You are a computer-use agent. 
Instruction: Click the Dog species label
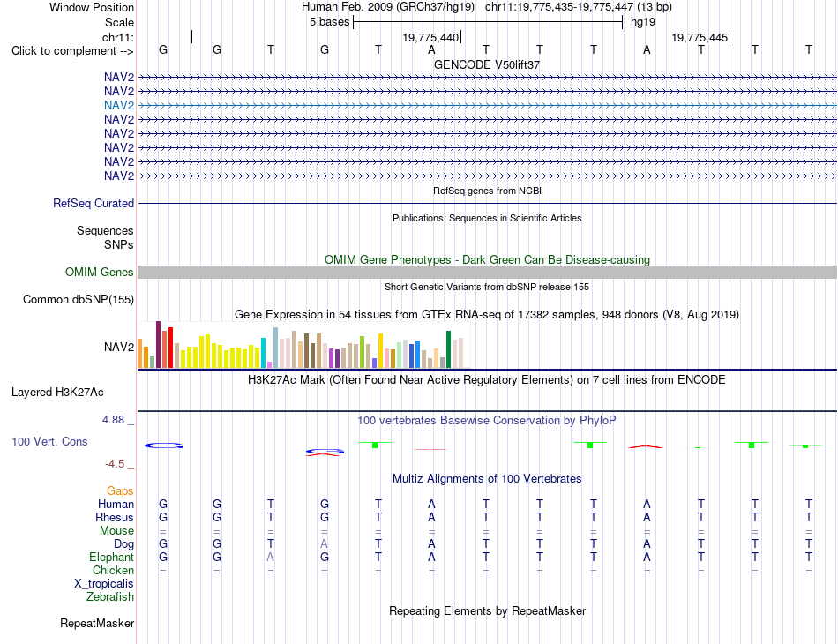point(124,544)
